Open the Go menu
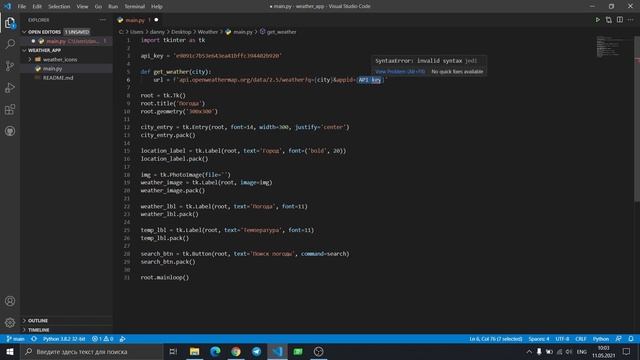640x360 pixels. [x=98, y=7]
